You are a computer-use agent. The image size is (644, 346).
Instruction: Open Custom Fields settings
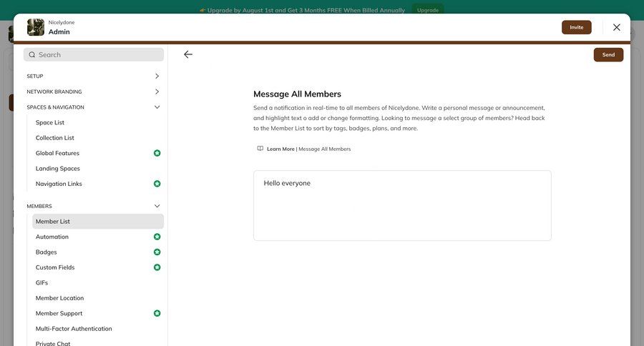(x=55, y=267)
